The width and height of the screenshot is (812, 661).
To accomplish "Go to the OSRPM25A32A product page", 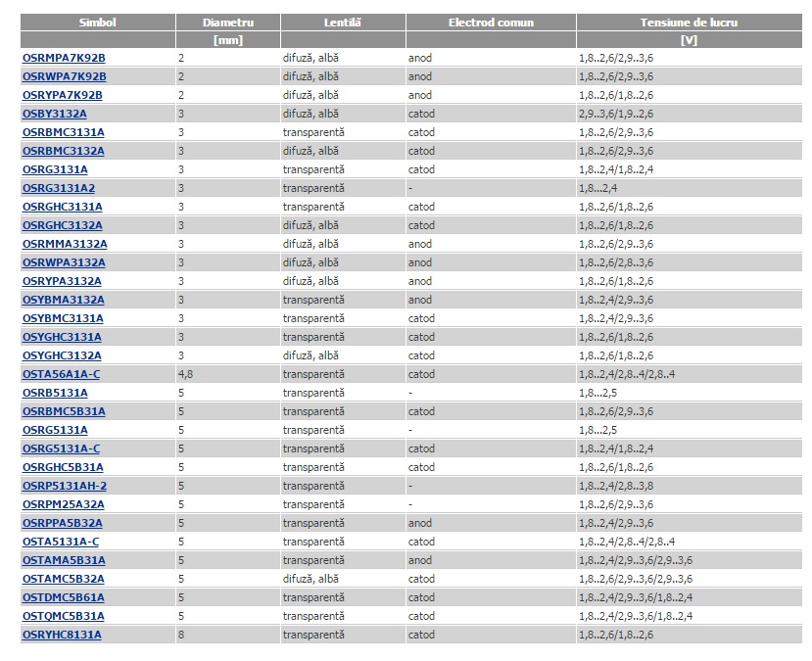I will (x=64, y=504).
